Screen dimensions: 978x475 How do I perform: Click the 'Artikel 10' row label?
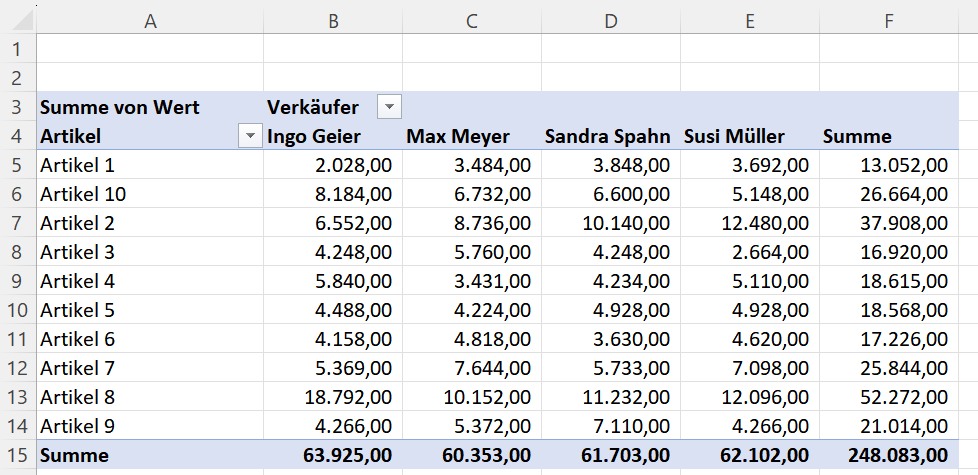coord(83,194)
